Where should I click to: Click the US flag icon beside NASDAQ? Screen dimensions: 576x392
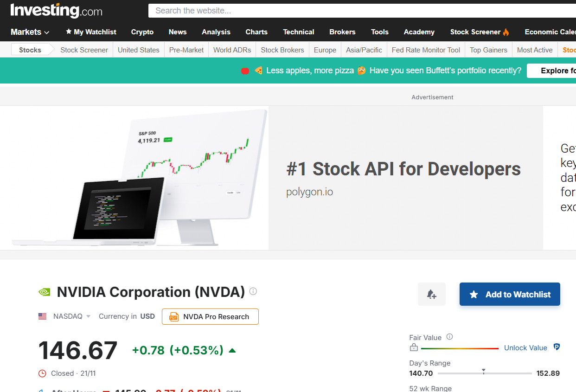click(42, 316)
